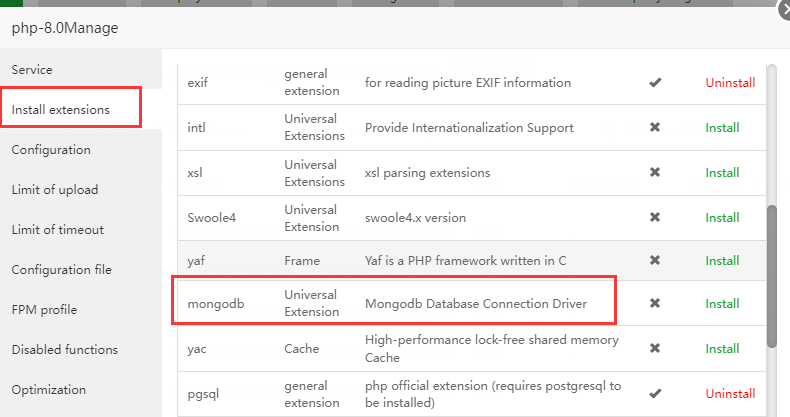The height and width of the screenshot is (417, 790).
Task: Close the php-8.0 Manage dialog
Action: click(784, 9)
